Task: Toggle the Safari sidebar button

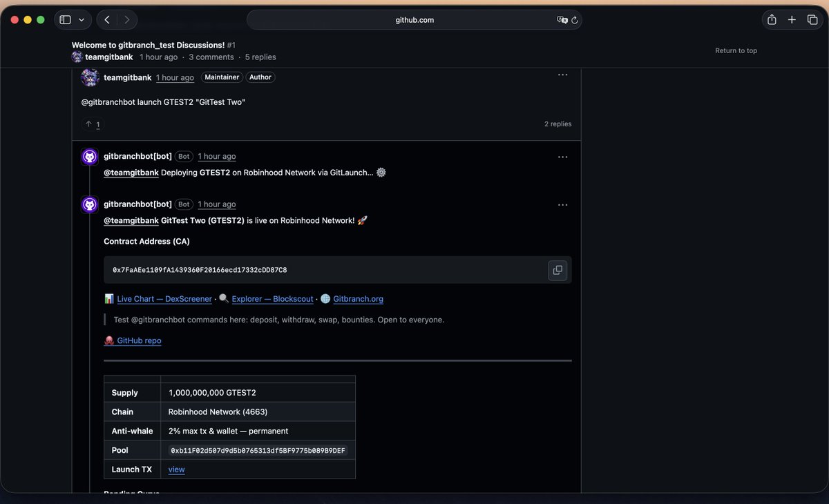Action: click(66, 20)
